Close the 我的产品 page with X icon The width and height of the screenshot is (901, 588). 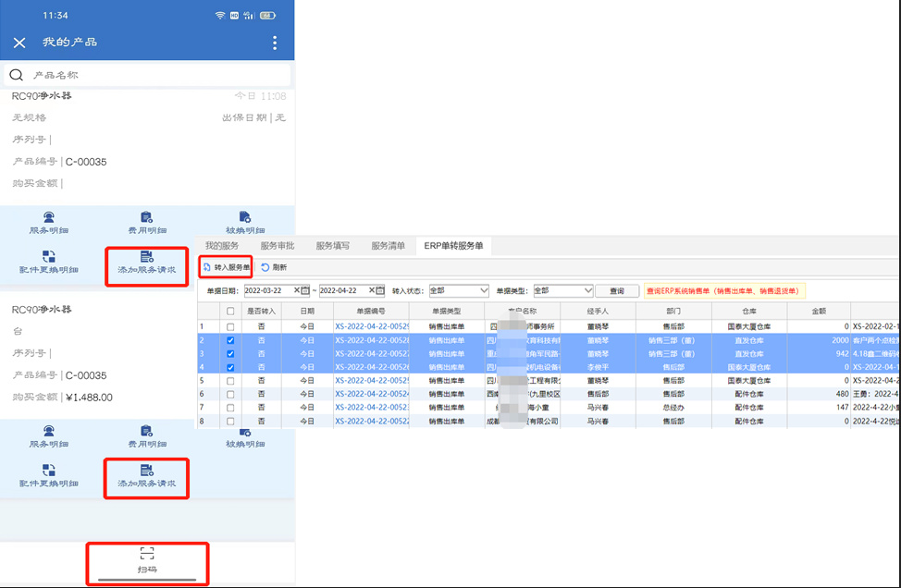[x=19, y=43]
